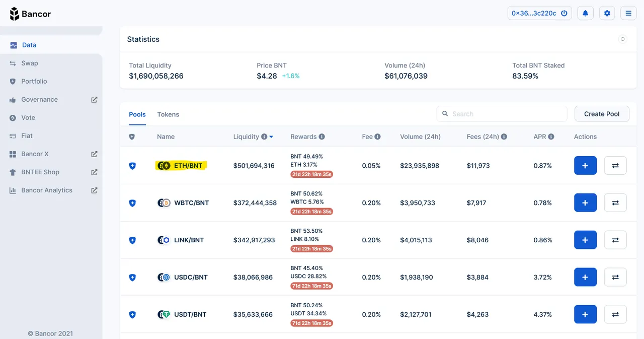Click Total Liquidity value $1,690,058,266
This screenshot has height=339, width=644.
[156, 76]
